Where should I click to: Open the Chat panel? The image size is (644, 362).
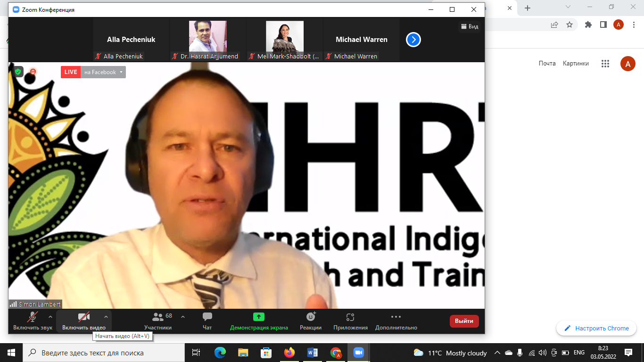tap(207, 321)
